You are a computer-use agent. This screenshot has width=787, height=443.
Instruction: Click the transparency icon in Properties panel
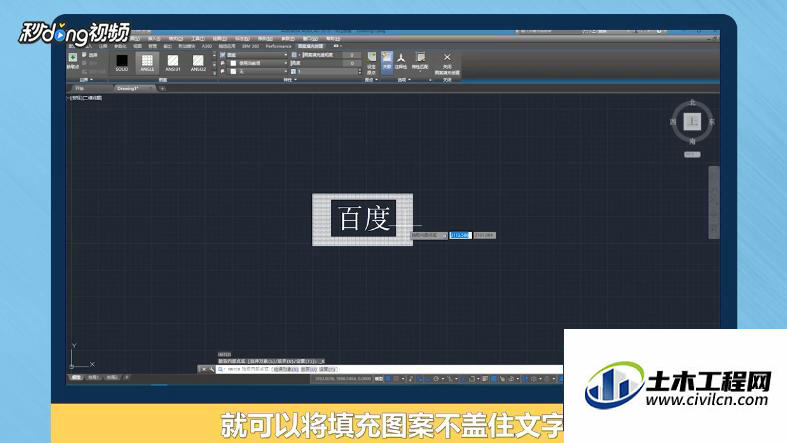tap(294, 55)
